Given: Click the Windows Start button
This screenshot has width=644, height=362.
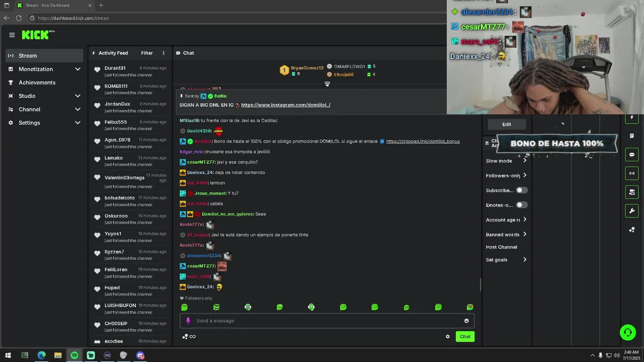Looking at the screenshot, I should pos(8,355).
